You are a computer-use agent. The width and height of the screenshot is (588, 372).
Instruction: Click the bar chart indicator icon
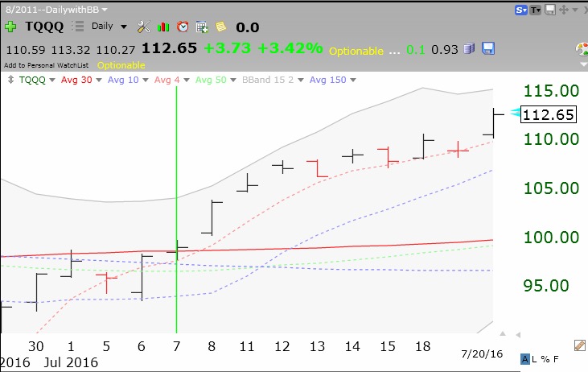coord(163,27)
